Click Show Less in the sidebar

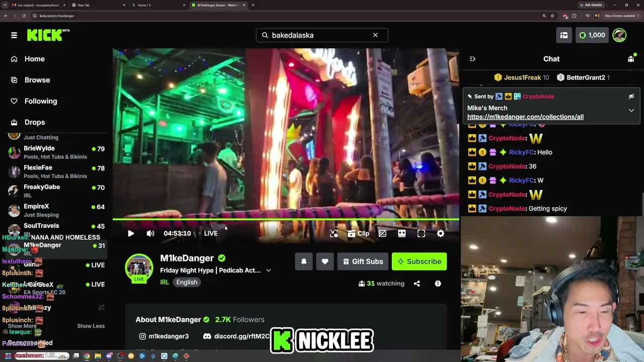click(x=91, y=326)
